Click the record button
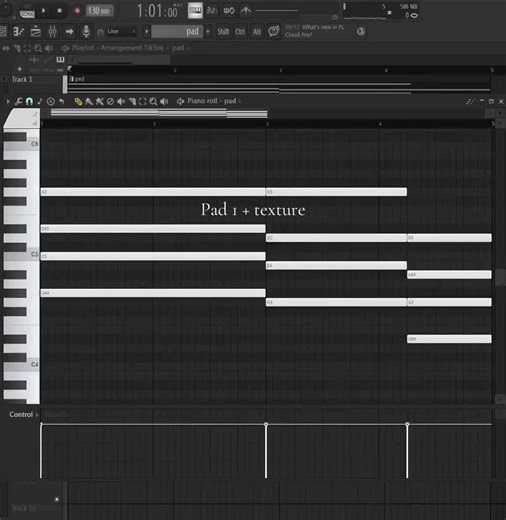The height and width of the screenshot is (520, 506). (77, 11)
